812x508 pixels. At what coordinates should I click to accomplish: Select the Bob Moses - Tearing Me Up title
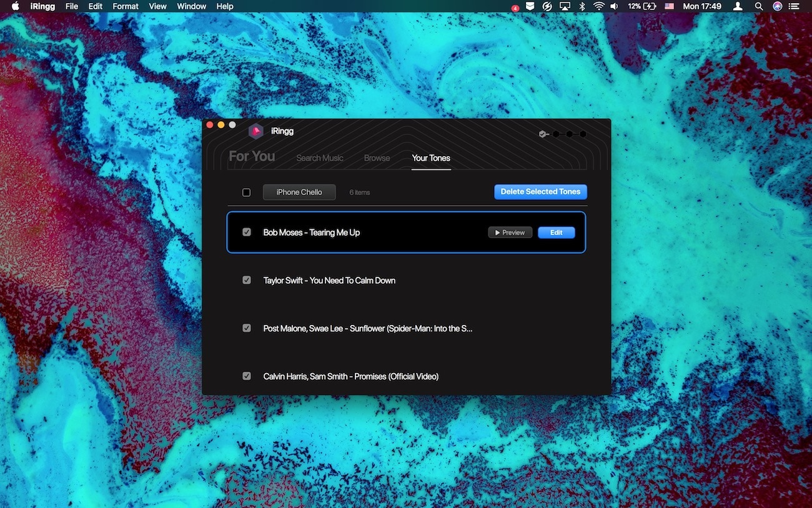click(x=312, y=232)
